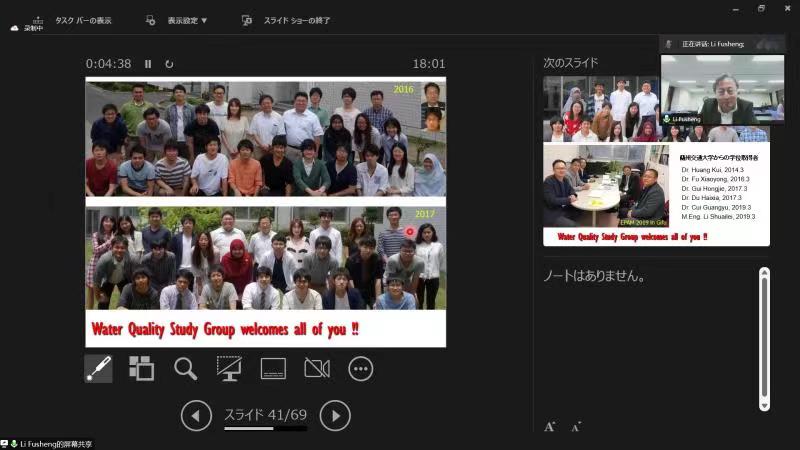
Task: Activate the zoom into slide magnifier
Action: 186,368
